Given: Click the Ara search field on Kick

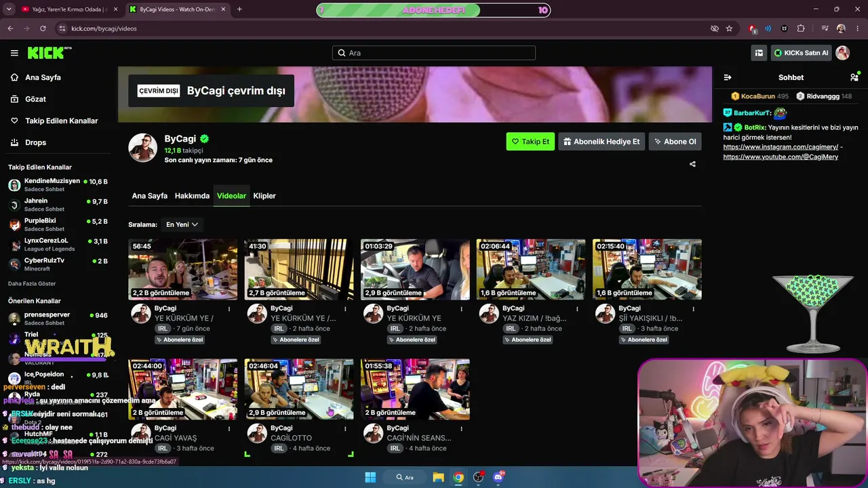Looking at the screenshot, I should point(434,53).
